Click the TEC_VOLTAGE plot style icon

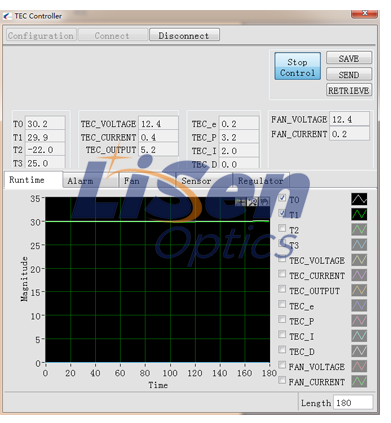359,260
